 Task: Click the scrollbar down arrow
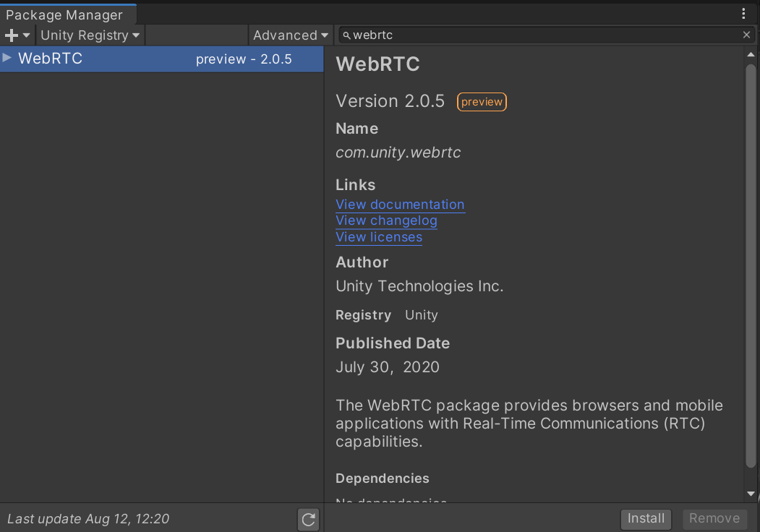click(x=751, y=494)
